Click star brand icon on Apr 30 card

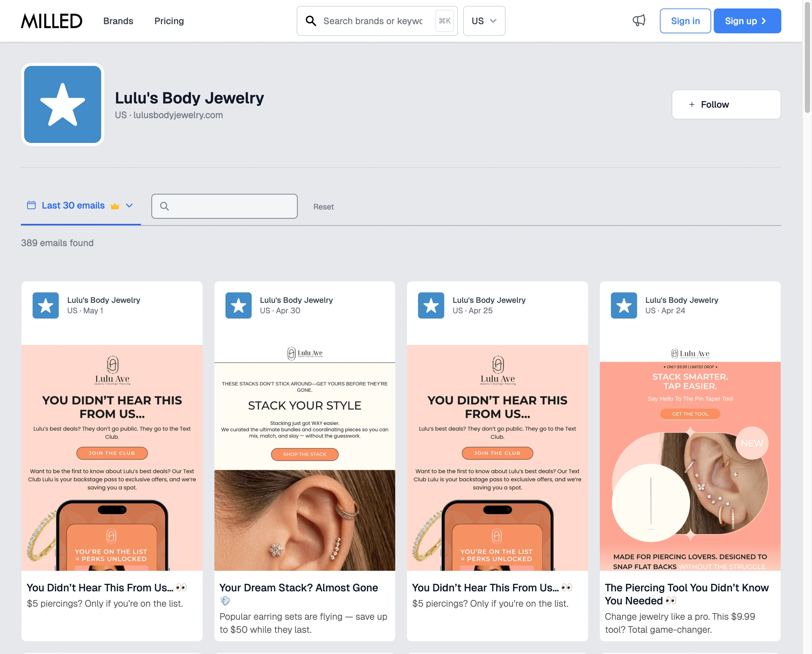pos(238,305)
